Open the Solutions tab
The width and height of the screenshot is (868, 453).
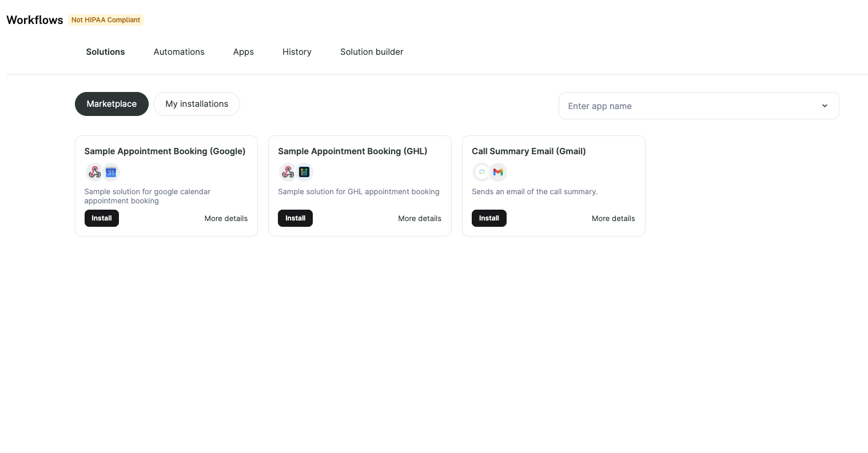[105, 52]
